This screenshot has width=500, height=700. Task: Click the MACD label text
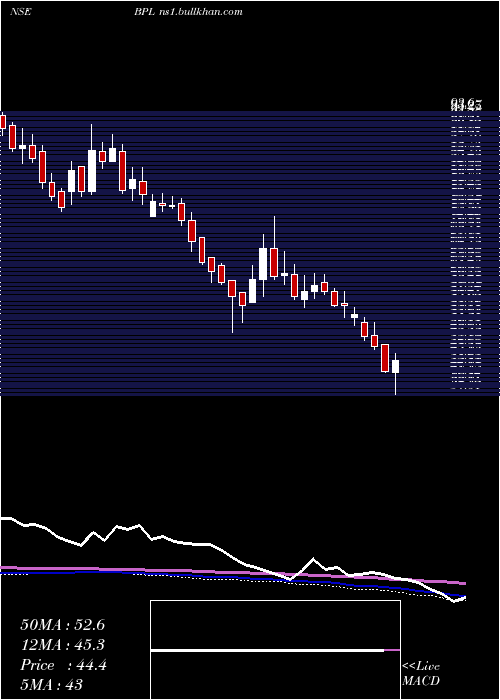pyautogui.click(x=421, y=681)
